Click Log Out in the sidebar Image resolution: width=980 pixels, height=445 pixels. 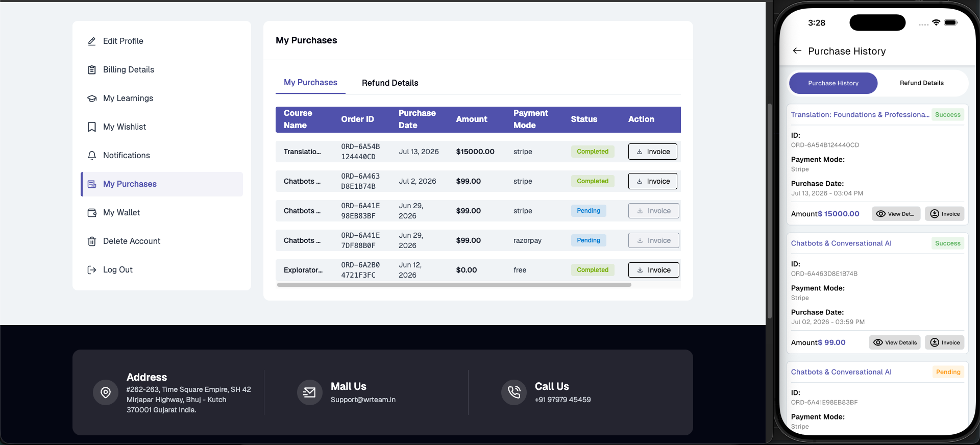(x=162, y=270)
